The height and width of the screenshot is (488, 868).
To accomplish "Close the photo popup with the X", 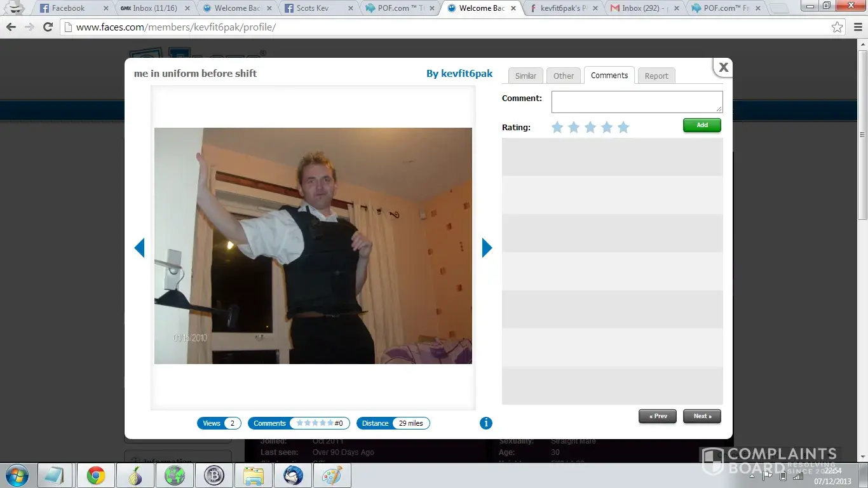I will tap(723, 67).
